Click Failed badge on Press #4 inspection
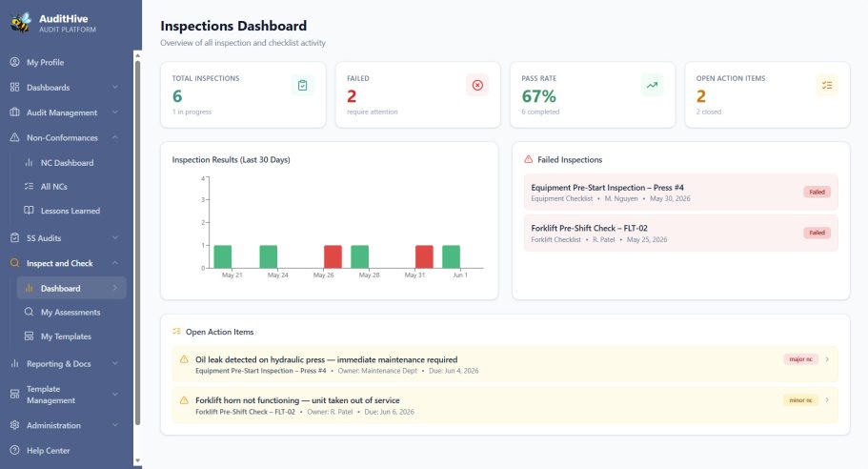This screenshot has width=868, height=469. point(817,193)
